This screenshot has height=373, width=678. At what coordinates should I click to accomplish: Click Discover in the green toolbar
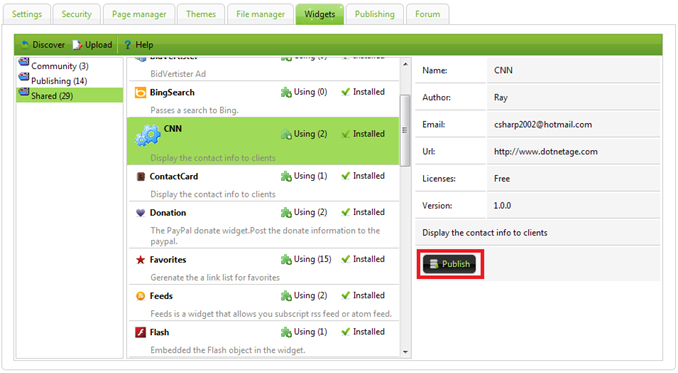click(43, 45)
